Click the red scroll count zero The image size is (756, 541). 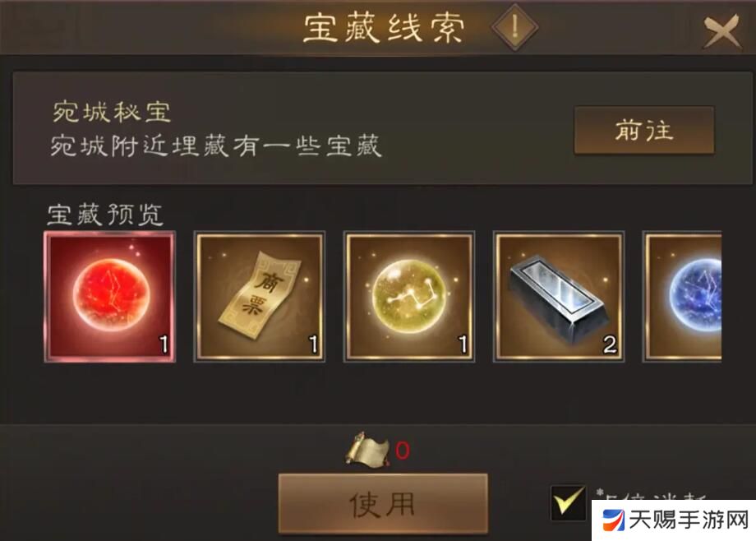tap(403, 451)
